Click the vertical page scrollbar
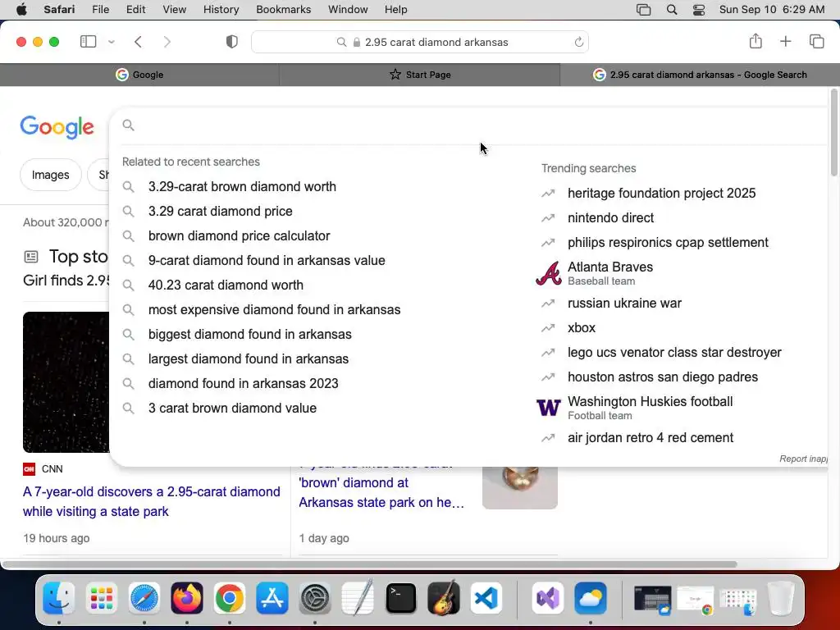Screen dimensions: 840x630 833,133
